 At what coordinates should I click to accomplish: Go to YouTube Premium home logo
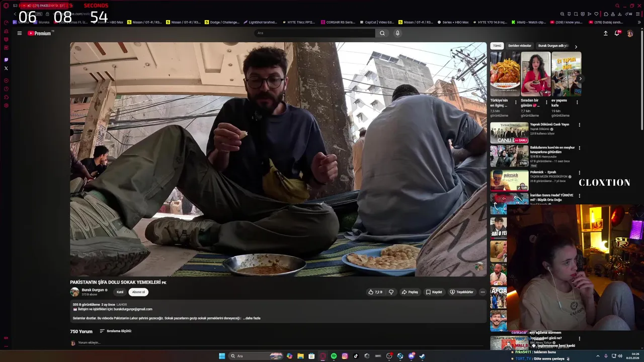(x=40, y=33)
